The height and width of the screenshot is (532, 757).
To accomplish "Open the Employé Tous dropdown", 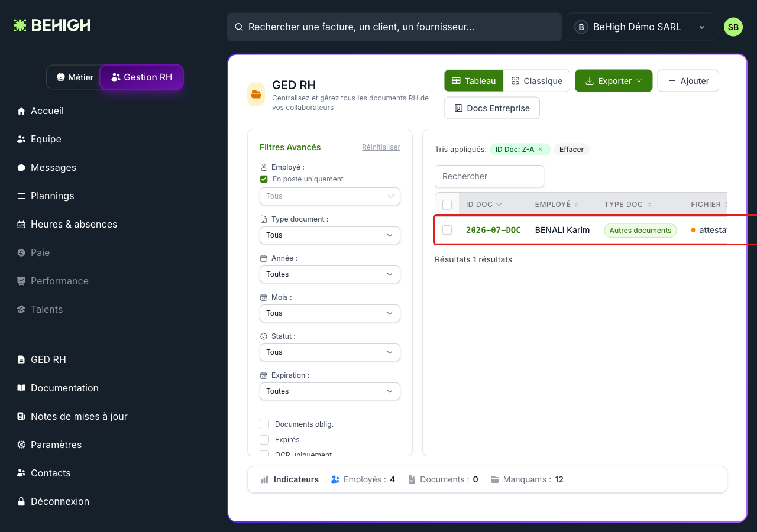I will (x=330, y=196).
